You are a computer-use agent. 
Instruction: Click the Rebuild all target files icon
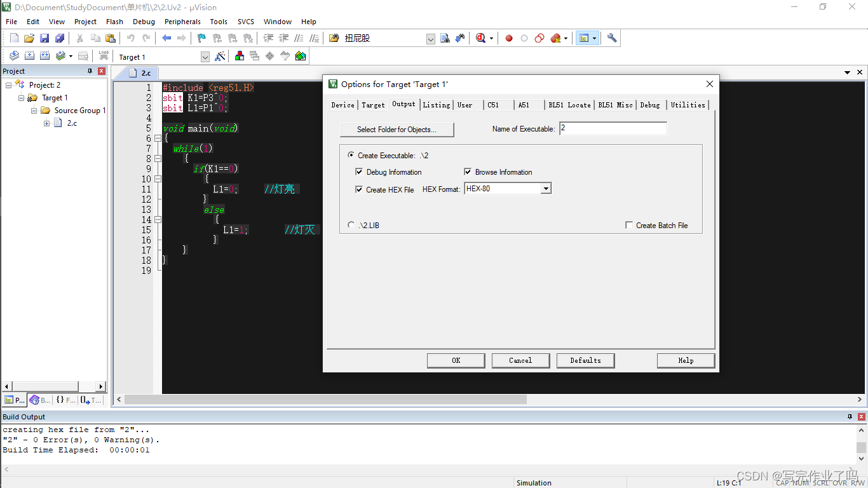click(44, 56)
